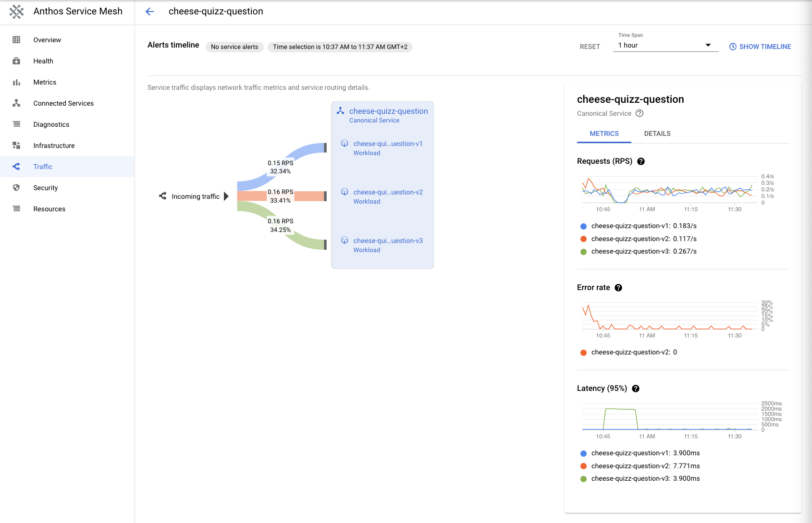Open the cheese-qui...uestion-v1 workload link

point(388,144)
